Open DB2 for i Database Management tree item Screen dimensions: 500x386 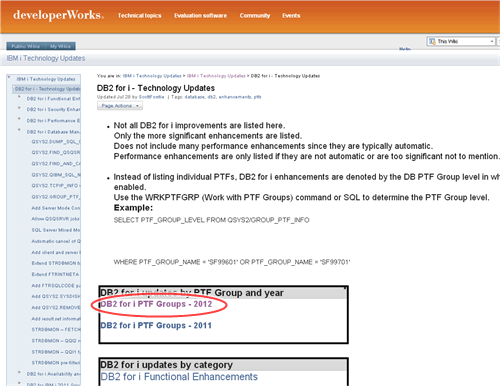click(x=53, y=132)
